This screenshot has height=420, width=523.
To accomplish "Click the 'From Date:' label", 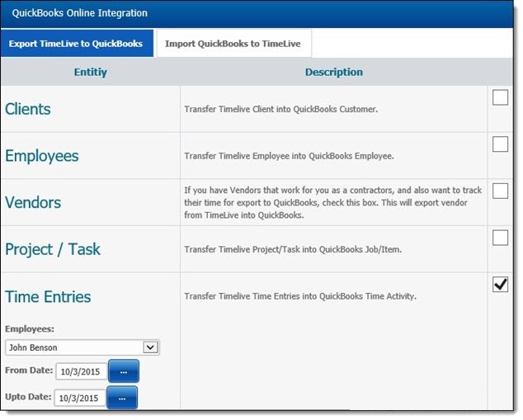I will [x=29, y=370].
